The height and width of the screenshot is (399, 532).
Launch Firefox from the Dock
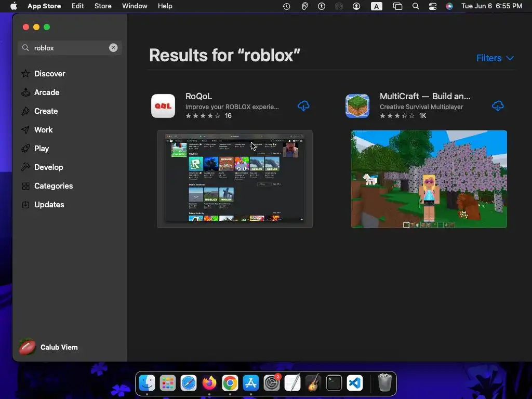pos(209,383)
